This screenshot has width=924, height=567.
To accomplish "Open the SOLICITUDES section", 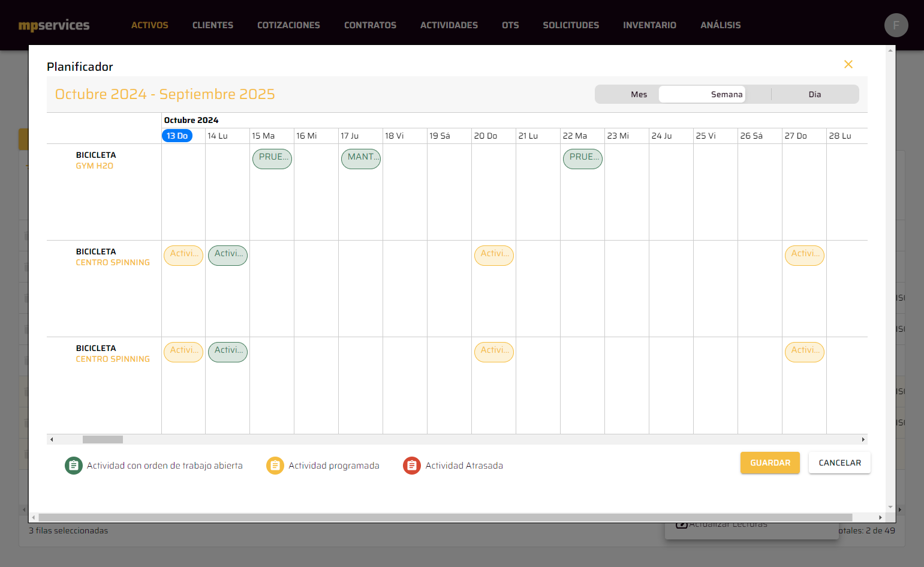I will (x=571, y=25).
